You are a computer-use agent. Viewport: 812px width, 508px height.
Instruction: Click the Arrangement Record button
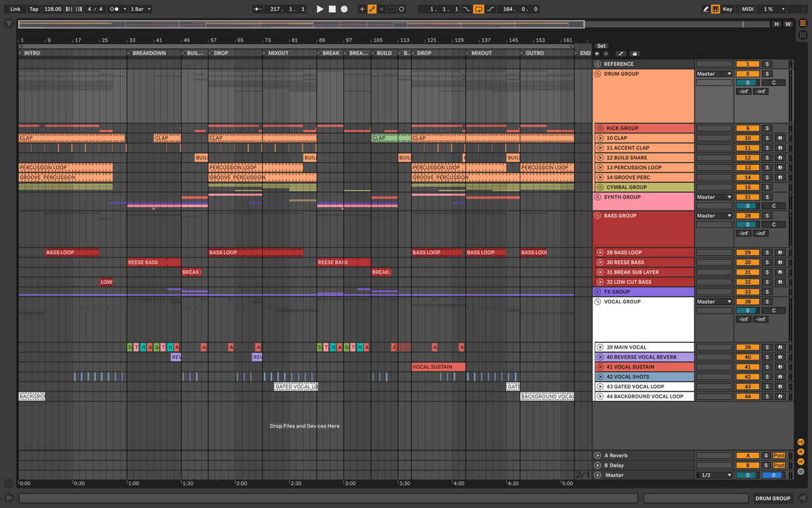pyautogui.click(x=344, y=9)
